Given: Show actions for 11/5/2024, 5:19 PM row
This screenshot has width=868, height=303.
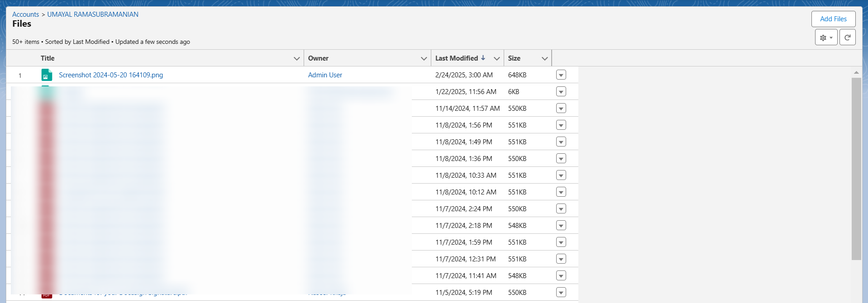Looking at the screenshot, I should point(561,293).
